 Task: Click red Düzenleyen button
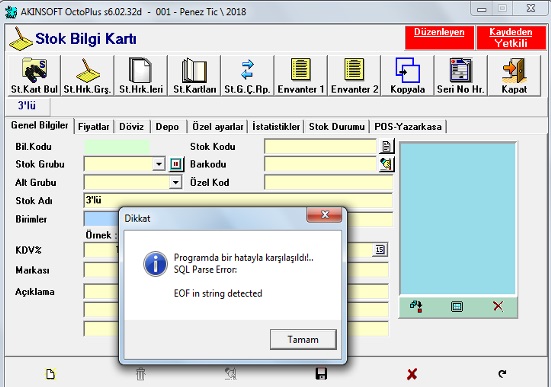tap(439, 38)
